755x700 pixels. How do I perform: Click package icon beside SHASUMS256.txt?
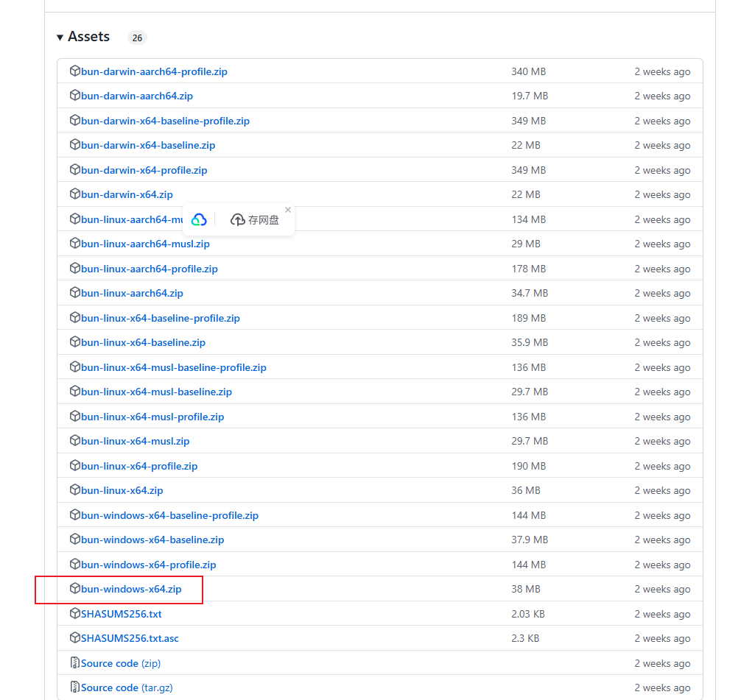tap(74, 613)
